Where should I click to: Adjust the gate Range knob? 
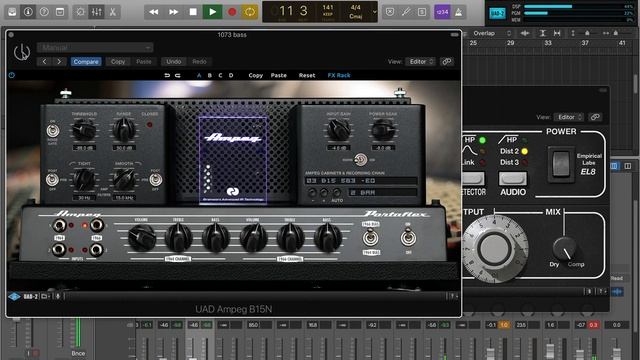[124, 130]
